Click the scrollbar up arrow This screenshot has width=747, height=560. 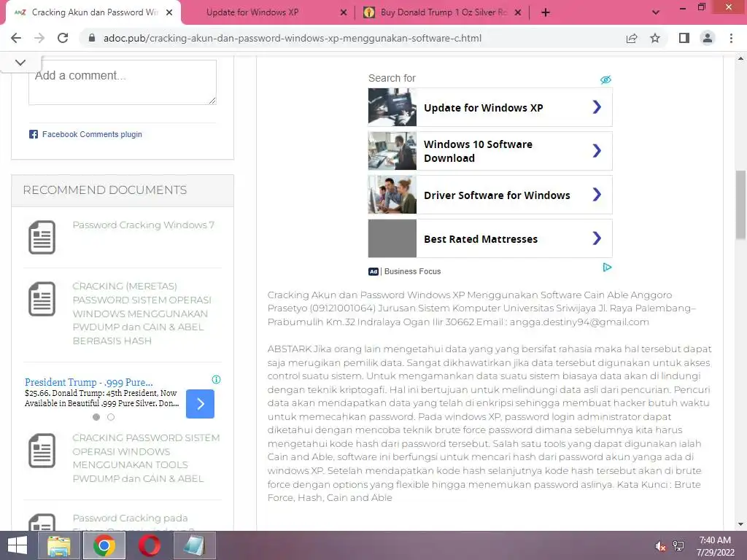point(740,58)
